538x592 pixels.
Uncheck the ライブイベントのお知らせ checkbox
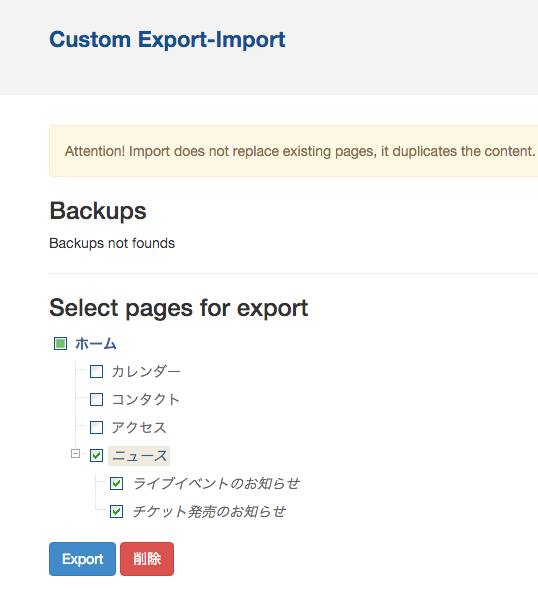[x=116, y=484]
